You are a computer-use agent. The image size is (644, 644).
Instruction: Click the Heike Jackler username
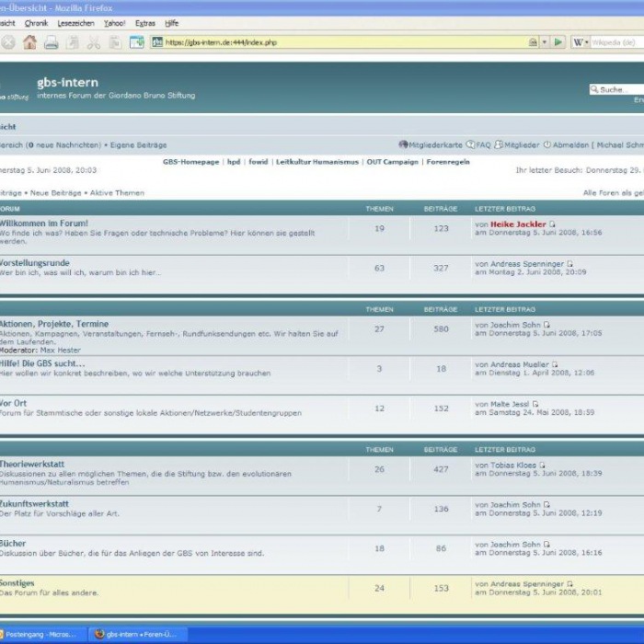(518, 224)
